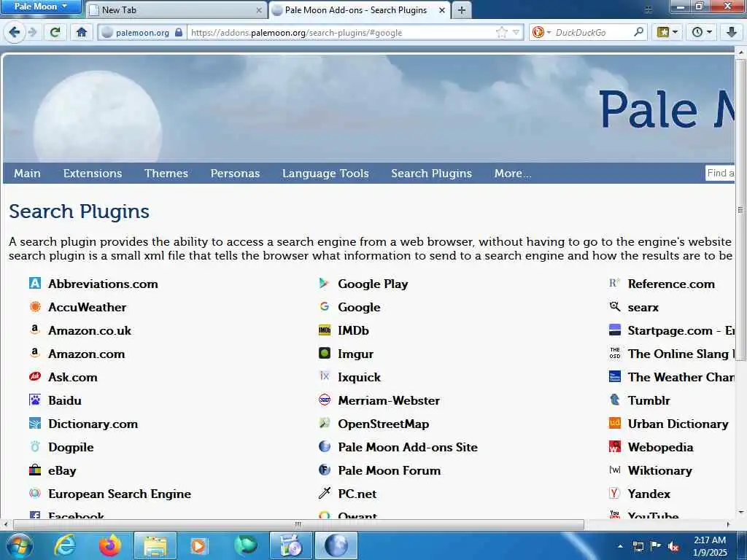747x560 pixels.
Task: Open the DuckDuckGo search engine selector
Action: [x=541, y=32]
